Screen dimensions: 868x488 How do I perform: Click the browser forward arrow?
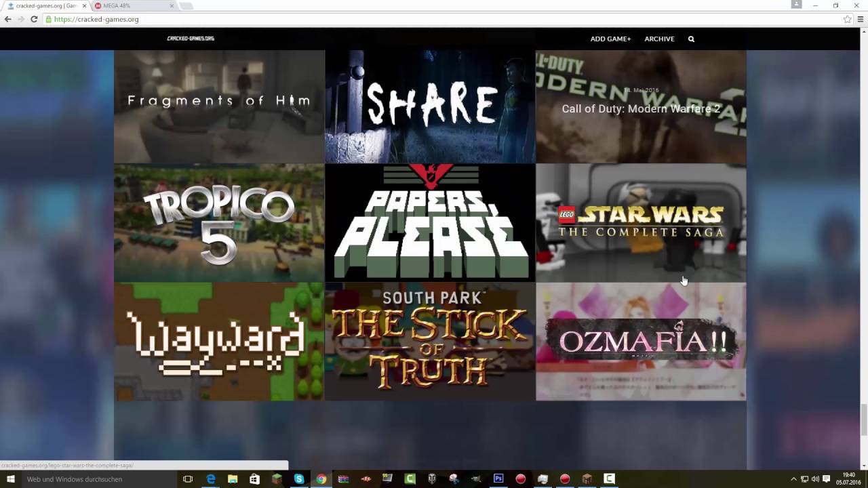point(20,19)
